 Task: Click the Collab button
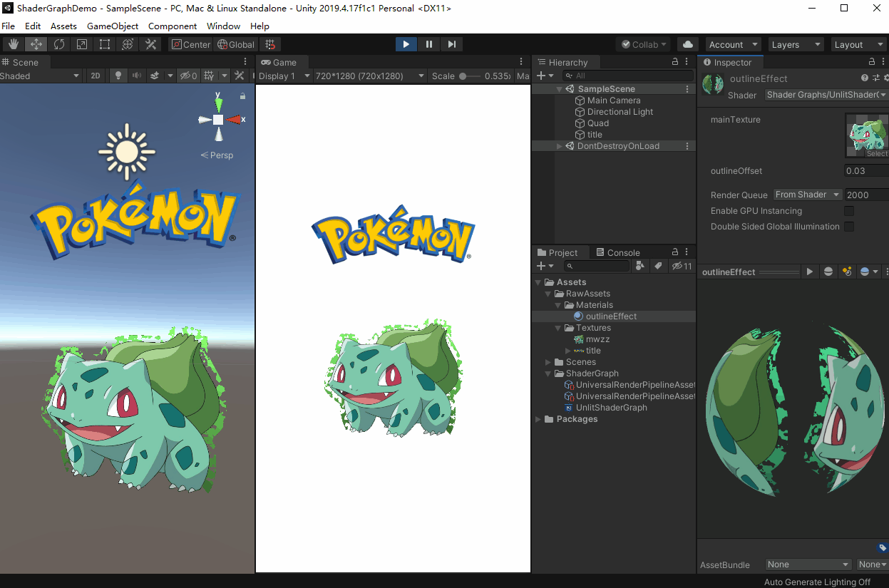(x=644, y=44)
